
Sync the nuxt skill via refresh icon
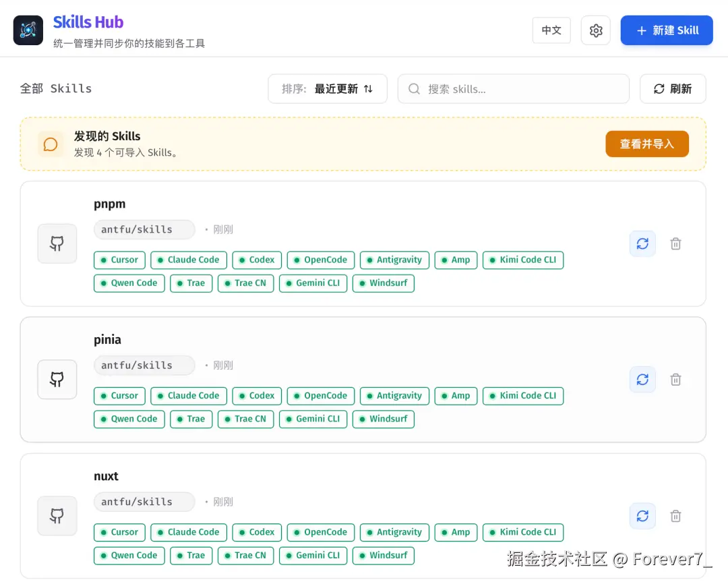(642, 516)
